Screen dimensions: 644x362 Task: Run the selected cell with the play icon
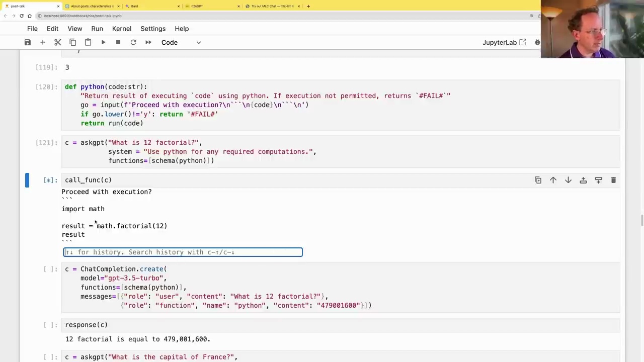pyautogui.click(x=103, y=42)
